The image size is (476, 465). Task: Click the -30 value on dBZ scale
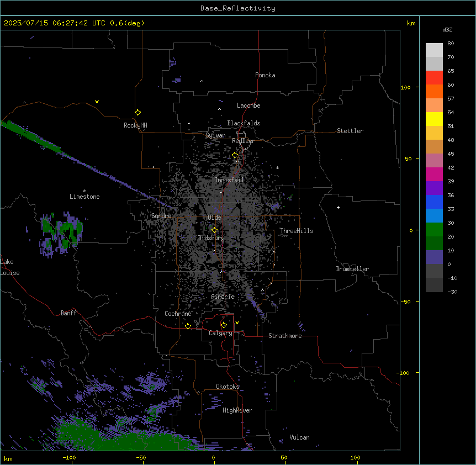pos(452,292)
